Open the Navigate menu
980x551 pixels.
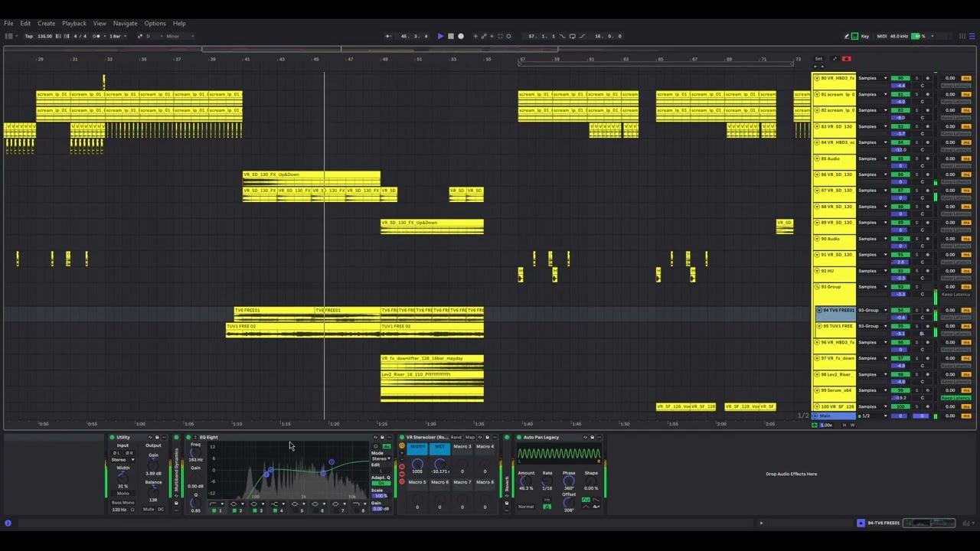pos(126,24)
